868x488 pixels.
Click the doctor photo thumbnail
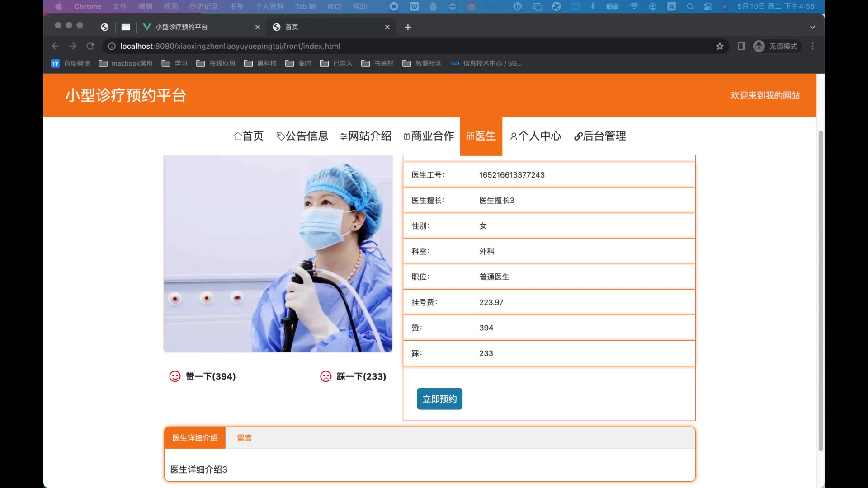[278, 253]
